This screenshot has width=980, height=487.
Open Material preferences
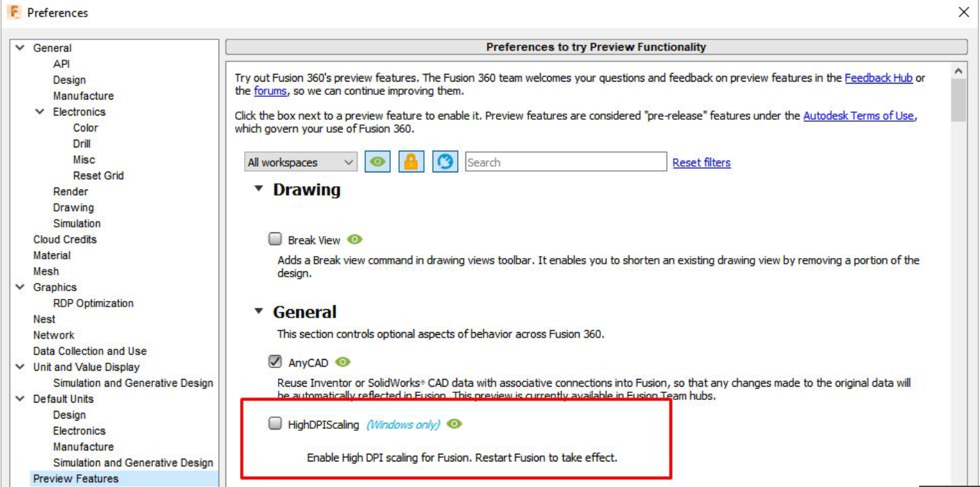(52, 255)
